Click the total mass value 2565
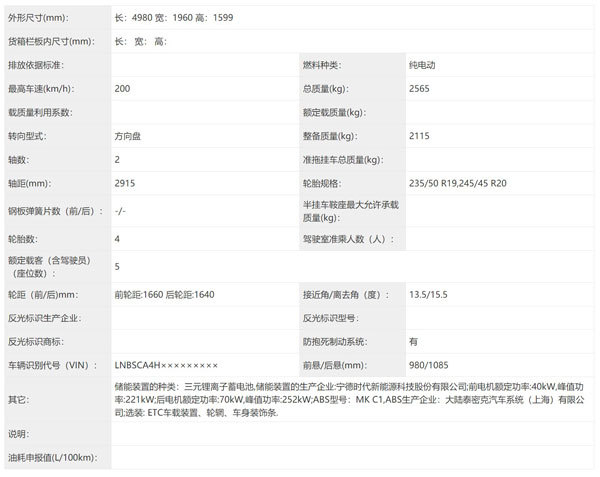The image size is (600, 477). (419, 89)
